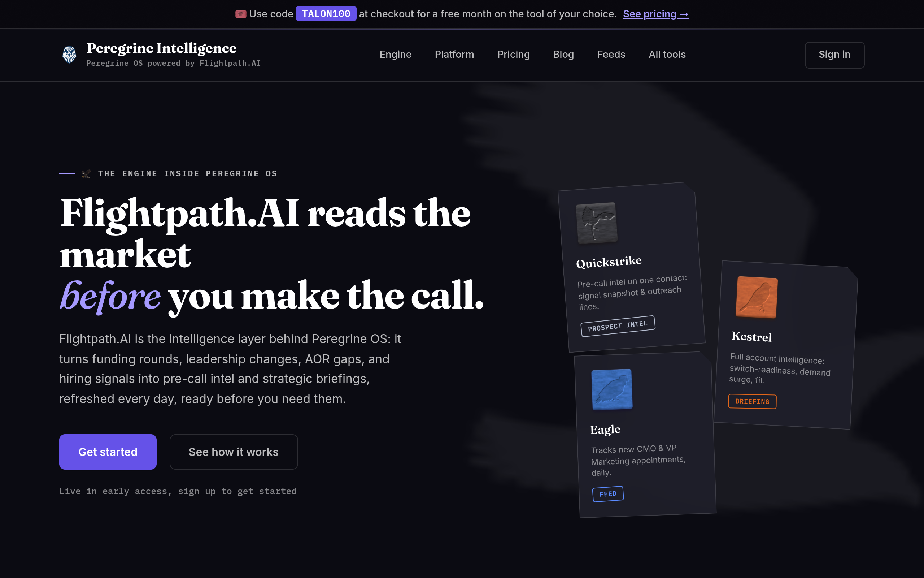This screenshot has width=924, height=578.
Task: Click 'Peregrine OS powered by Flightpath.AI' subtitle
Action: [173, 64]
